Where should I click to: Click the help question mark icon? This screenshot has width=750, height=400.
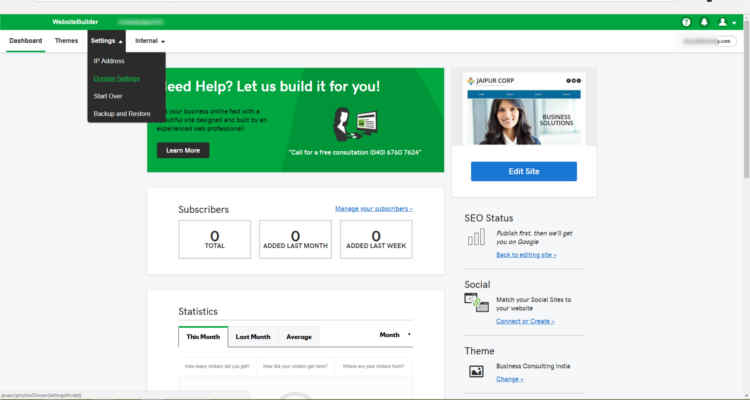[686, 21]
